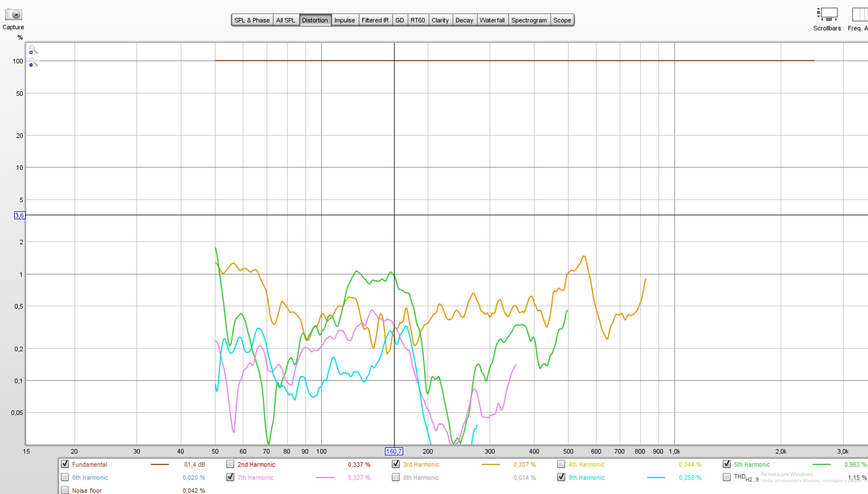Click the Capture camera icon
The width and height of the screenshot is (868, 494).
[x=14, y=15]
